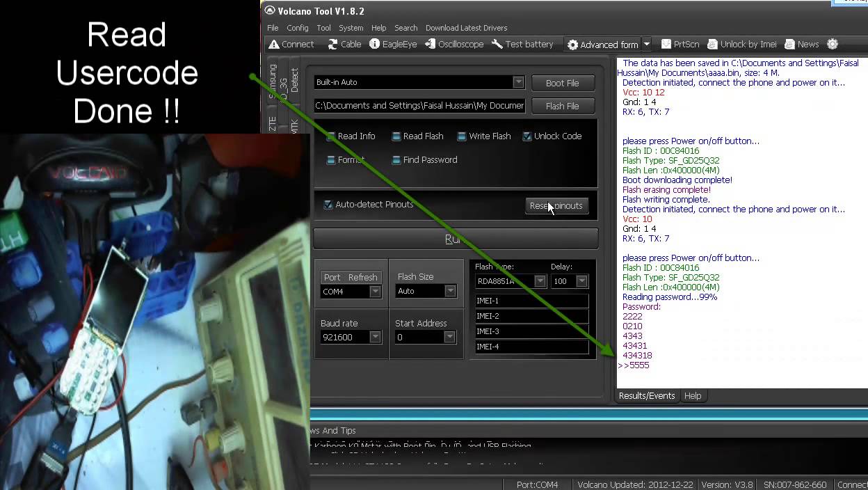Click the Run button
The image size is (868, 490).
point(456,239)
